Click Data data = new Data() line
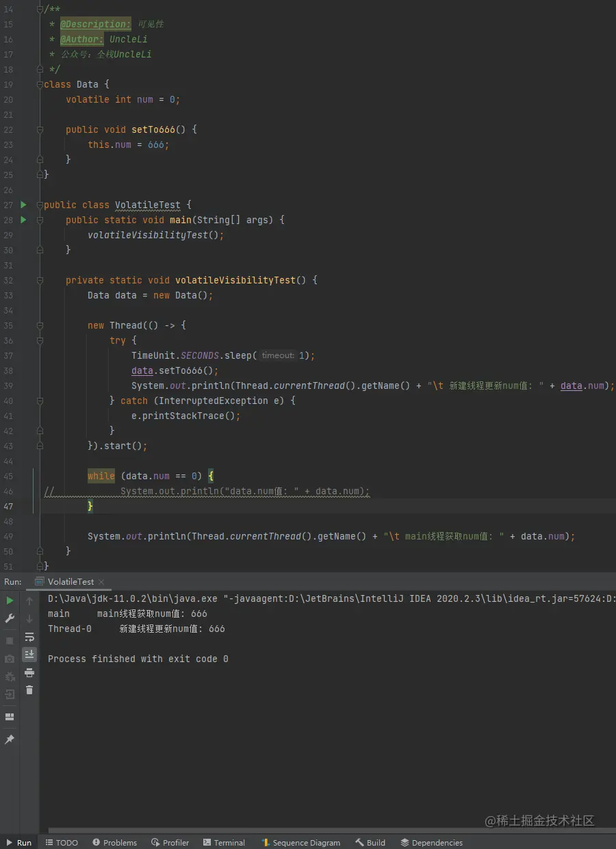The width and height of the screenshot is (616, 849). (151, 295)
